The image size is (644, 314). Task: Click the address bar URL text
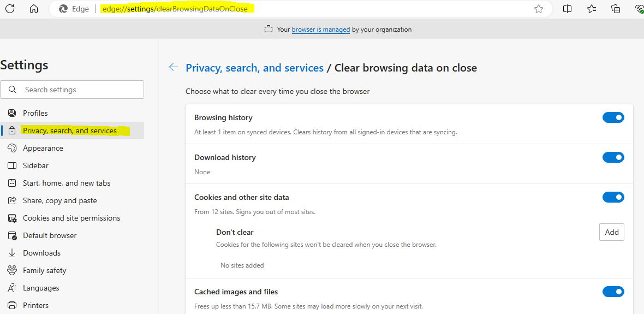(x=175, y=9)
